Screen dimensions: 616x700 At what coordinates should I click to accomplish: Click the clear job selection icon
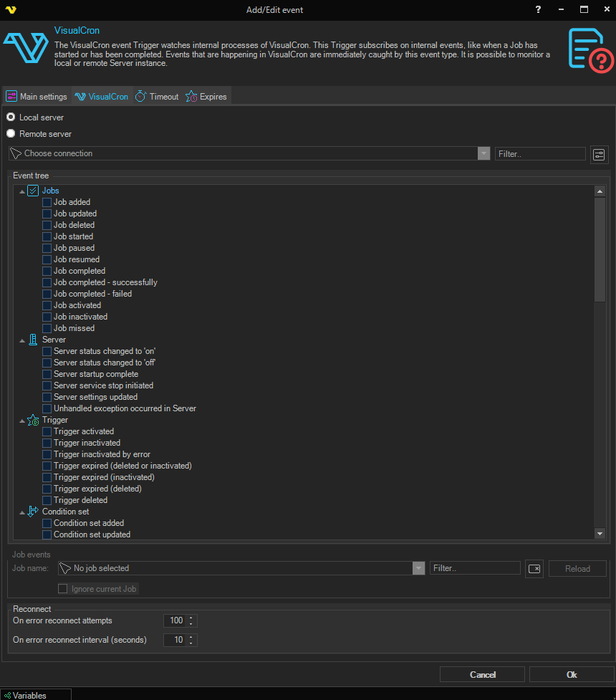534,568
